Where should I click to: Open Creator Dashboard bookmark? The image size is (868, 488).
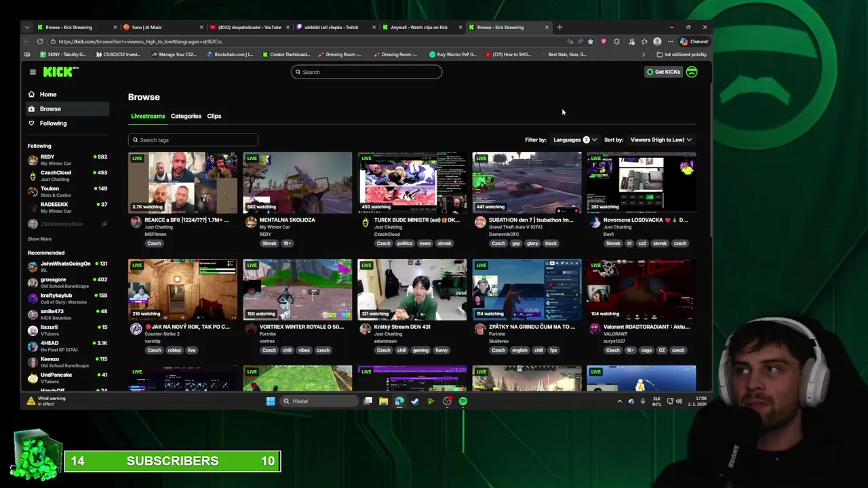click(x=286, y=54)
